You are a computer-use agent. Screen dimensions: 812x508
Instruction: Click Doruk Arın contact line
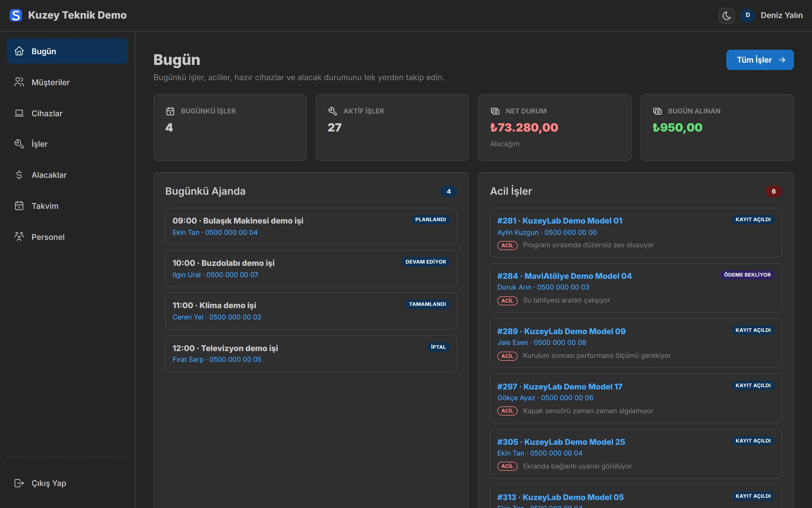[543, 287]
